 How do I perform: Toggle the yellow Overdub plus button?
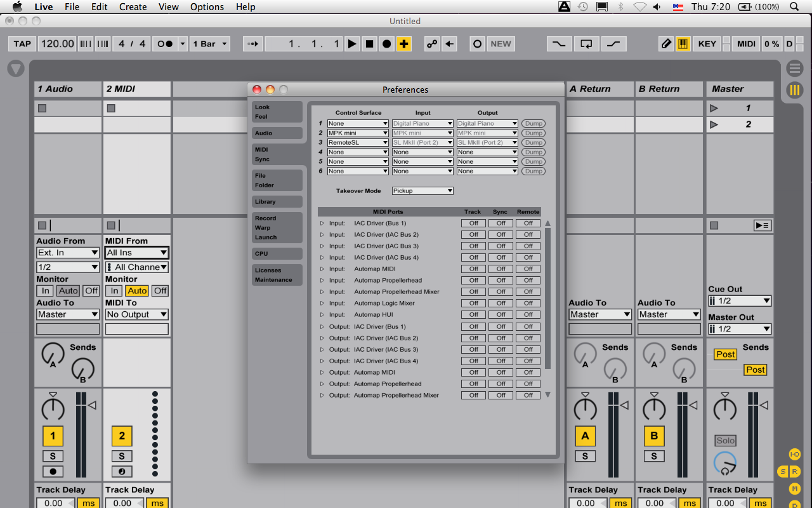[x=403, y=44]
